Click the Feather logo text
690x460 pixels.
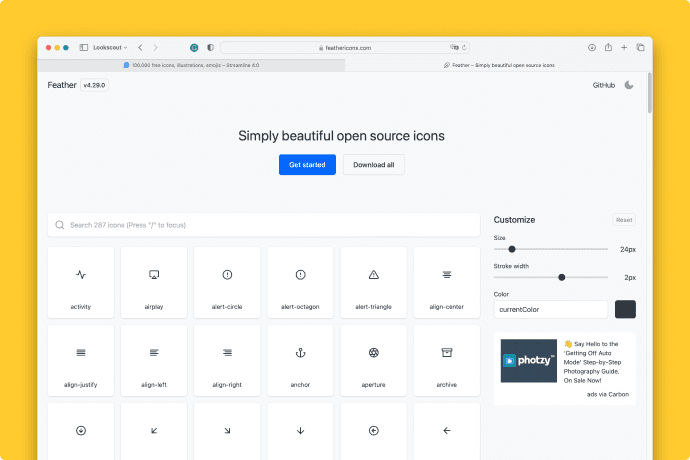62,85
